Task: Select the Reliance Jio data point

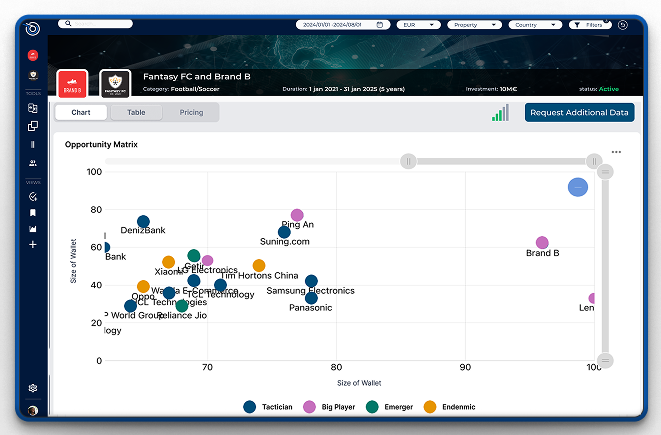Action: pos(182,306)
